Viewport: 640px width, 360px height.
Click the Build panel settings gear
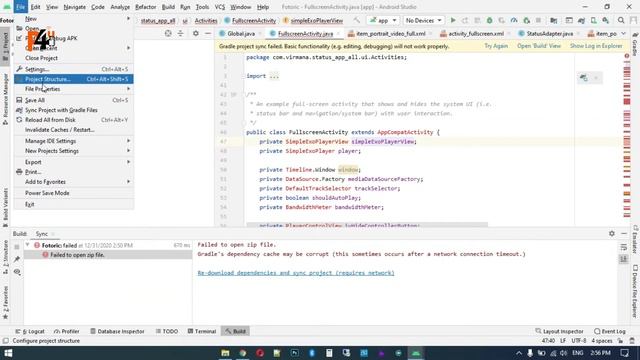click(611, 233)
